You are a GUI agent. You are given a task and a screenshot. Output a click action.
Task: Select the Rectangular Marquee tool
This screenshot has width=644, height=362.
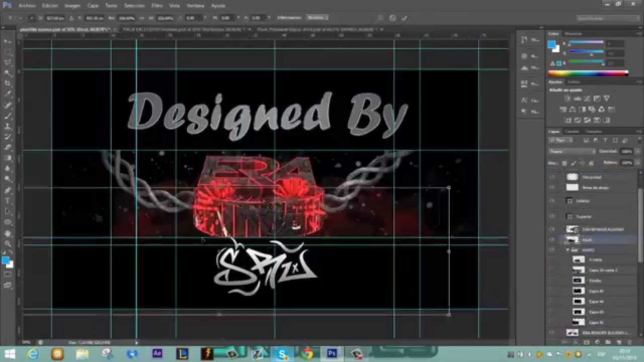(x=8, y=52)
